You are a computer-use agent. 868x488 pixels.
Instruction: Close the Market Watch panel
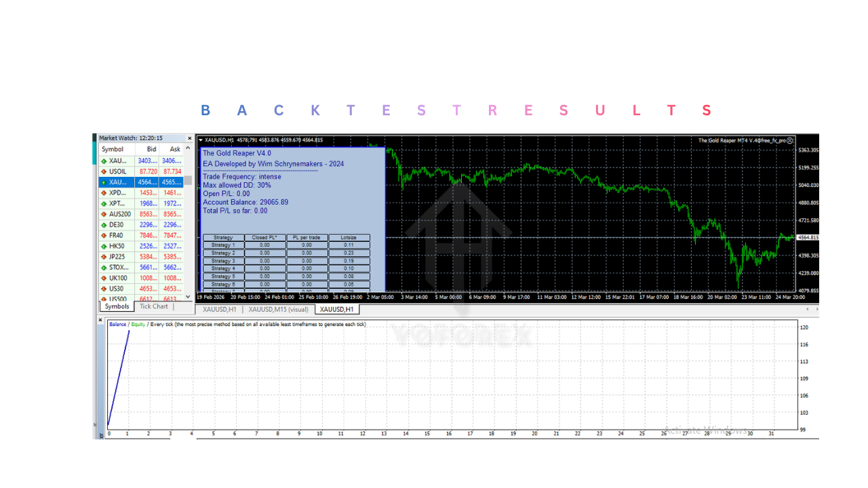pyautogui.click(x=189, y=138)
